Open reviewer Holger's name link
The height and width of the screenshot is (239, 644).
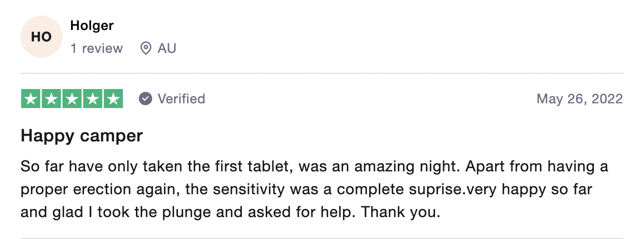(x=92, y=25)
